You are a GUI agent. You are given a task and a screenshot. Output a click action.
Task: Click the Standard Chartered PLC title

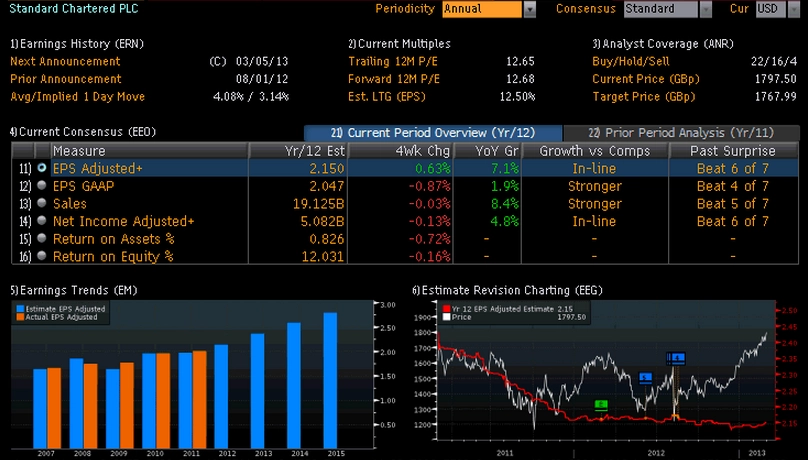(x=74, y=9)
